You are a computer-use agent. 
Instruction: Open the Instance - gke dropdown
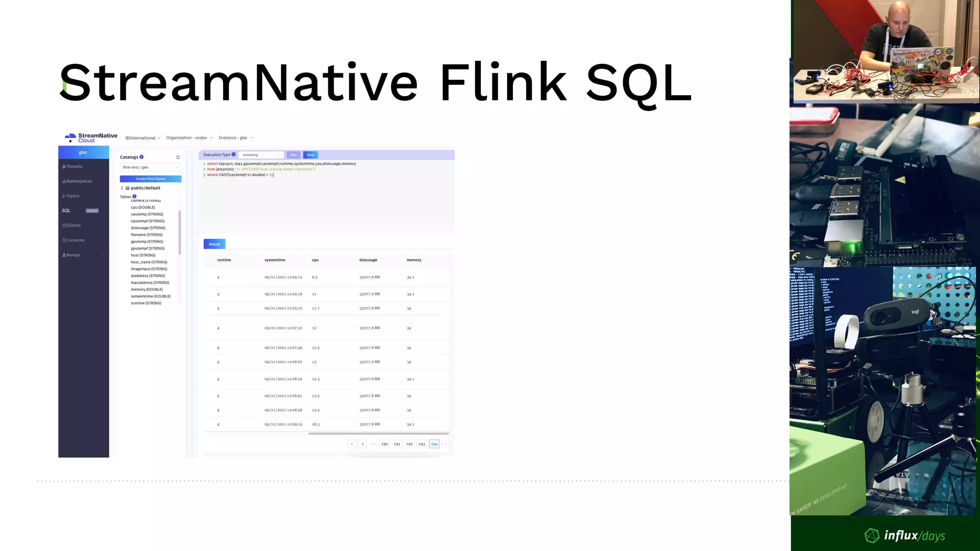[x=236, y=138]
